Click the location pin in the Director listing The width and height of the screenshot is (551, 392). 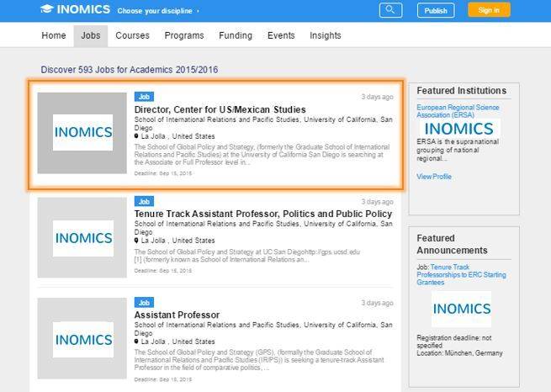tap(136, 136)
